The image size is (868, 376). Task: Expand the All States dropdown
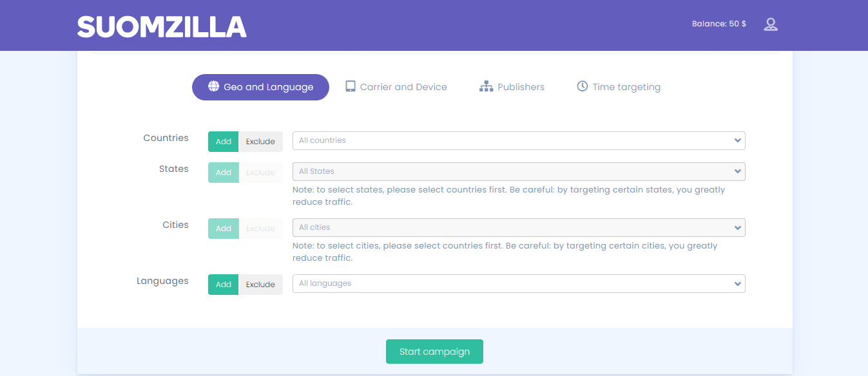coord(518,171)
